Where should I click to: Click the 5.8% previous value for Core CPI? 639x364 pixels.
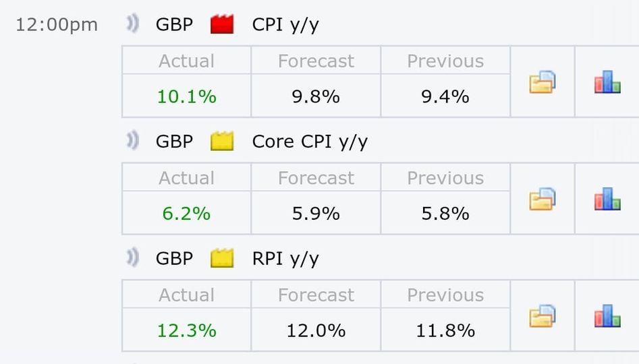(445, 214)
